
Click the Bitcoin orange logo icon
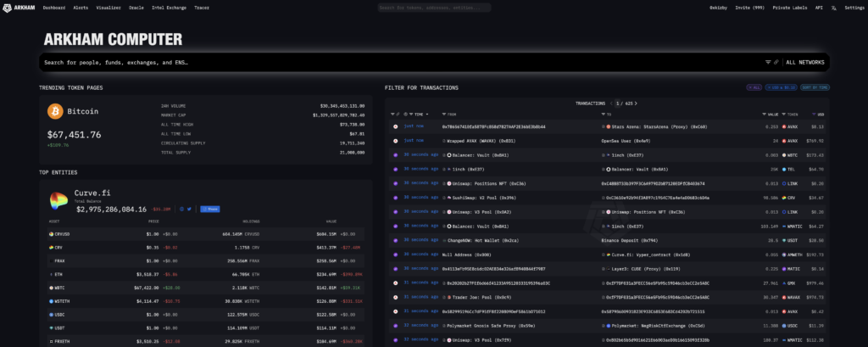(55, 111)
